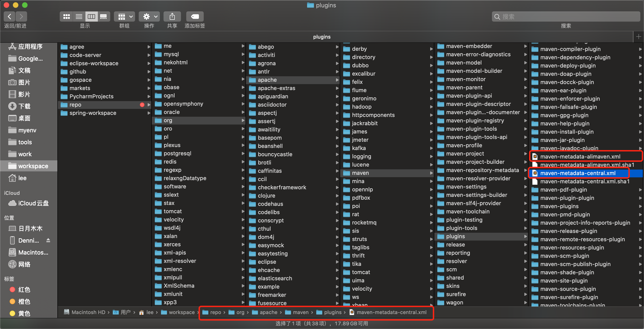
Task: Click apache in the path bar
Action: point(268,312)
